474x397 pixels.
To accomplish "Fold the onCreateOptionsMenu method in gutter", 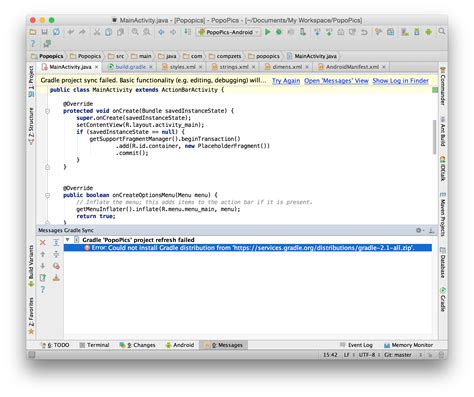I will coord(47,195).
